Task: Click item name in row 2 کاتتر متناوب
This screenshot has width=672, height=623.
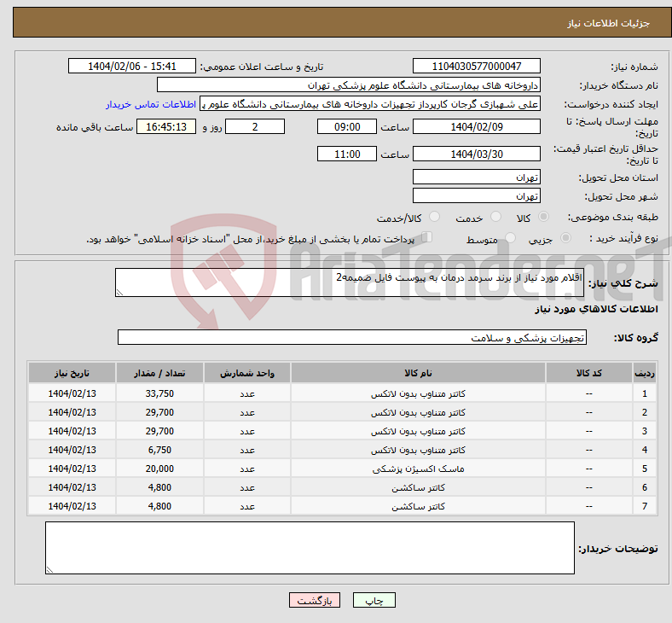Action: point(418,412)
